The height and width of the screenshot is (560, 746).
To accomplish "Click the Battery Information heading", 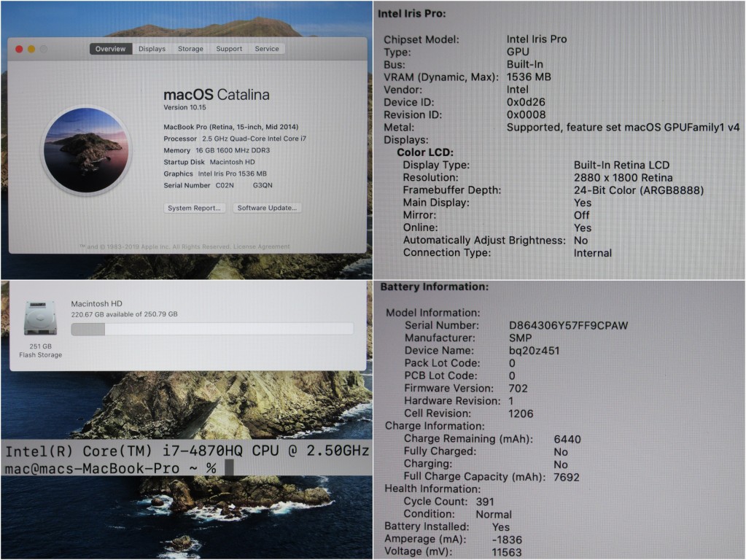I will pyautogui.click(x=434, y=287).
